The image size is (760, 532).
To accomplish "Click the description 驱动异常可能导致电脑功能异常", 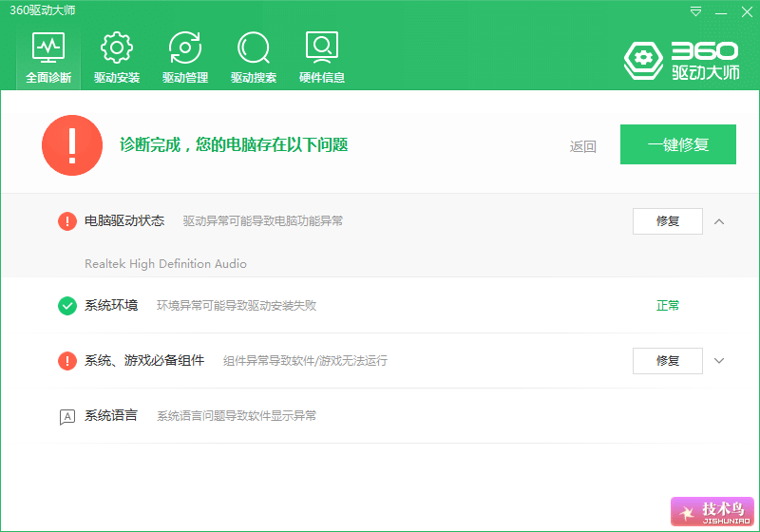I will [x=263, y=221].
